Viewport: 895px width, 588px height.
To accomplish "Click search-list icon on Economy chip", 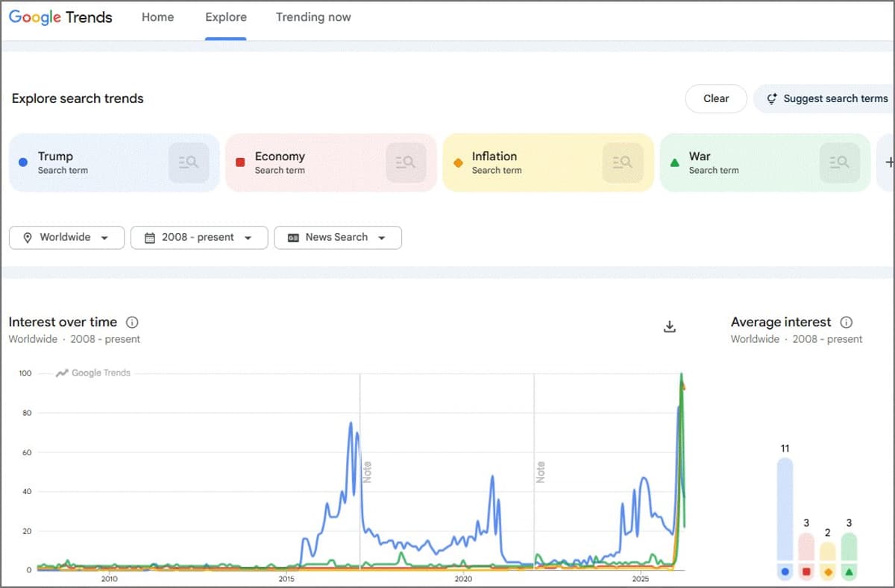I will click(x=406, y=162).
